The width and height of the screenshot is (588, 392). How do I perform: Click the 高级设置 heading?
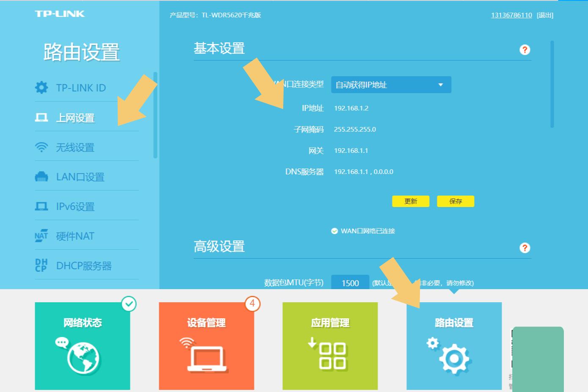(x=219, y=246)
